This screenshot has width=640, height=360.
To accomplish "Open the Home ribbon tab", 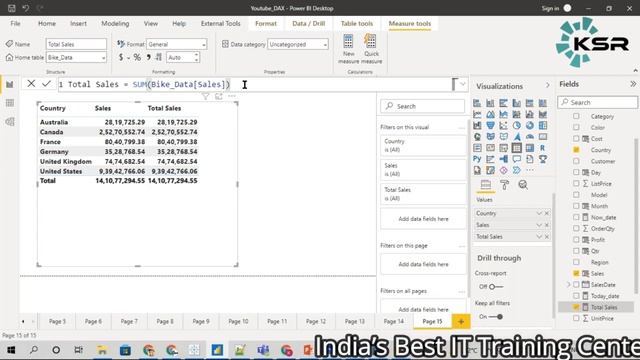I will click(x=47, y=24).
